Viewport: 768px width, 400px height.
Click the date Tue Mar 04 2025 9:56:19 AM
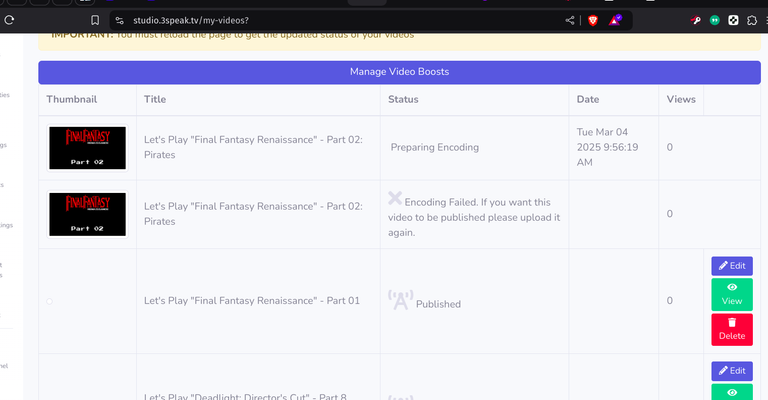607,147
